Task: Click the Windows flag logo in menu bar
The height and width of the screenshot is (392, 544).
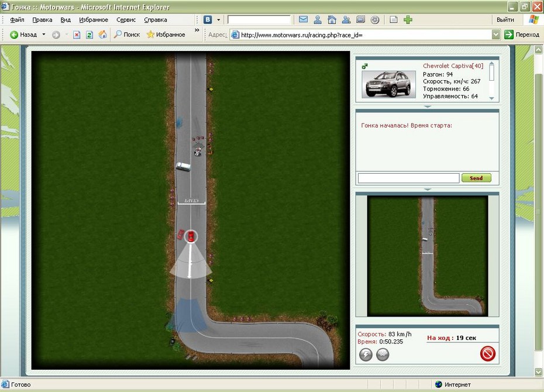Action: pos(533,20)
